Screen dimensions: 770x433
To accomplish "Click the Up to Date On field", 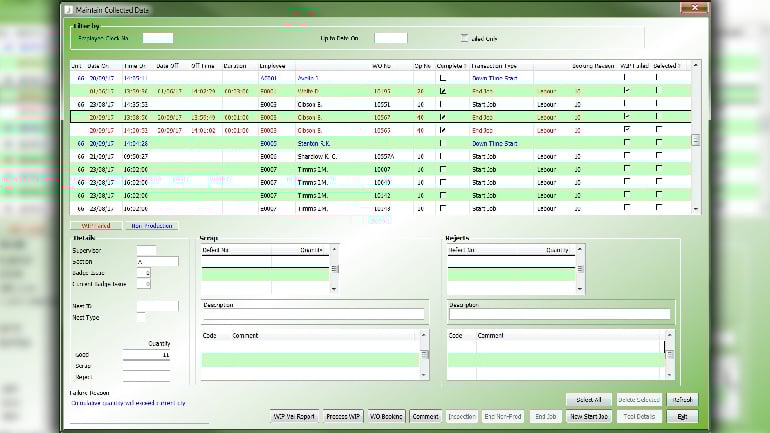I will click(390, 38).
